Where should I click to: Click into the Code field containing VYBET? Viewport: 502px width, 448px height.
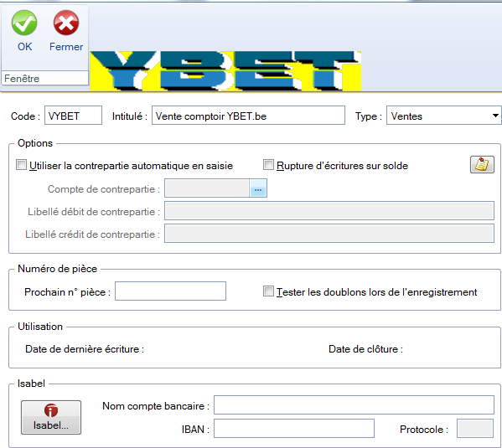pyautogui.click(x=73, y=116)
